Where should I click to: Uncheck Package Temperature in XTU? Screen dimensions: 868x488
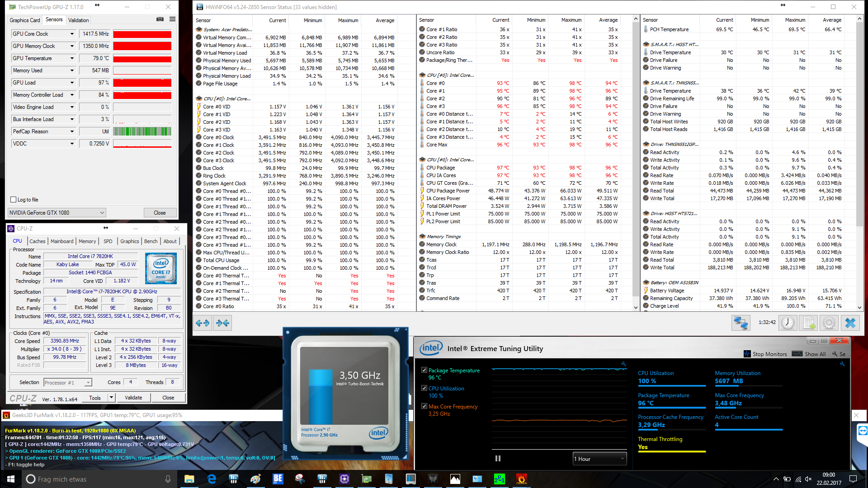424,370
